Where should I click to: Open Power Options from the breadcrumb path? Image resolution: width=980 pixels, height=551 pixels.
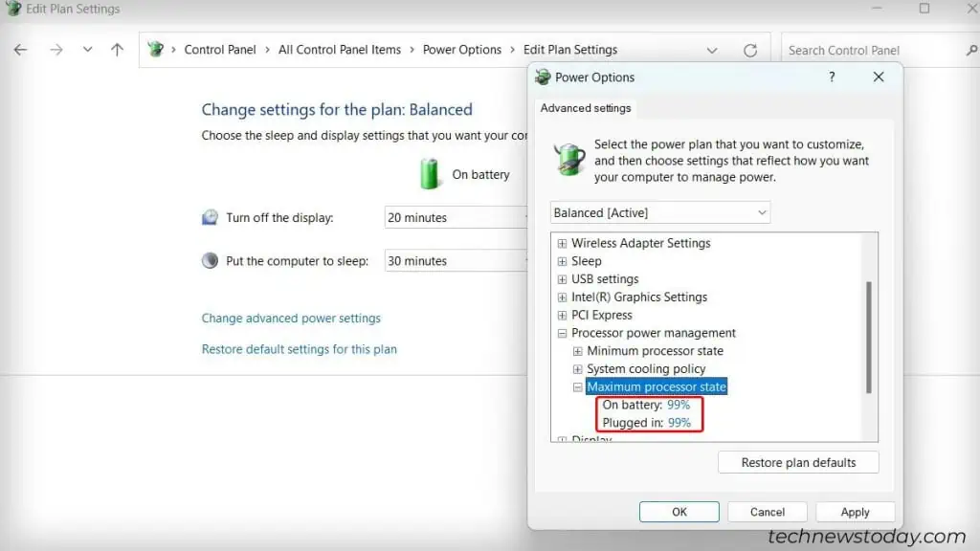point(462,49)
